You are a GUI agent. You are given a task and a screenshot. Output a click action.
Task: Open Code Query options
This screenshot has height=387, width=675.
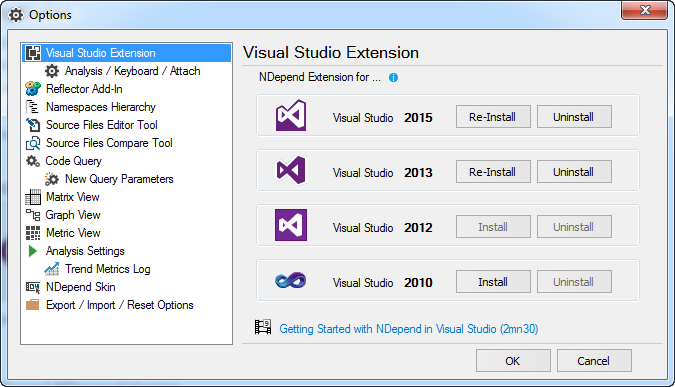tap(74, 161)
